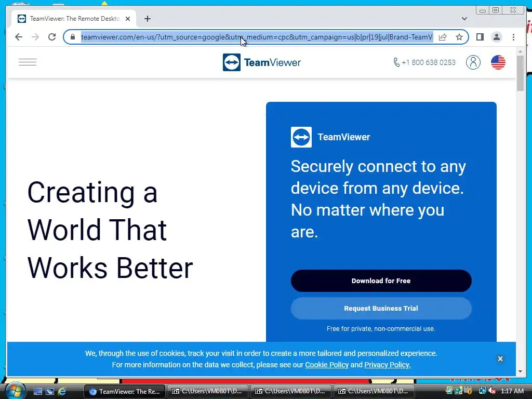Select third 7-Zip C:\Users taskbar button
The height and width of the screenshot is (399, 532).
coord(374,391)
